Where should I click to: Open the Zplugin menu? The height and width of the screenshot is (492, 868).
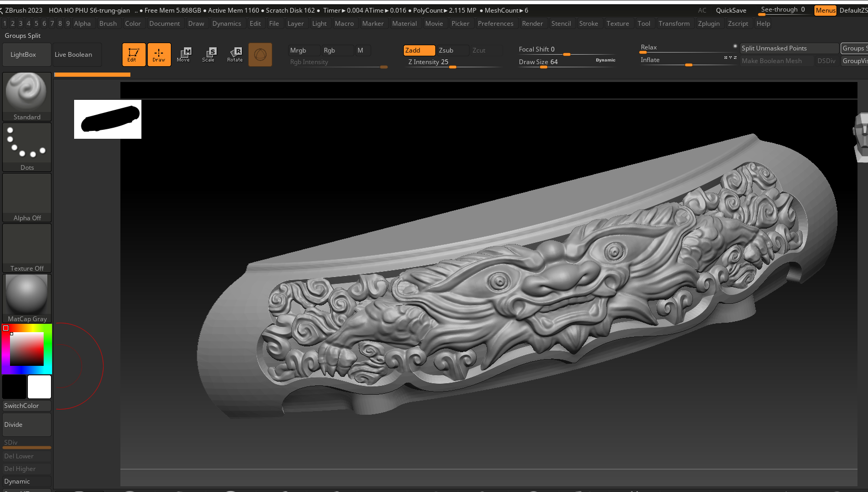(x=709, y=24)
